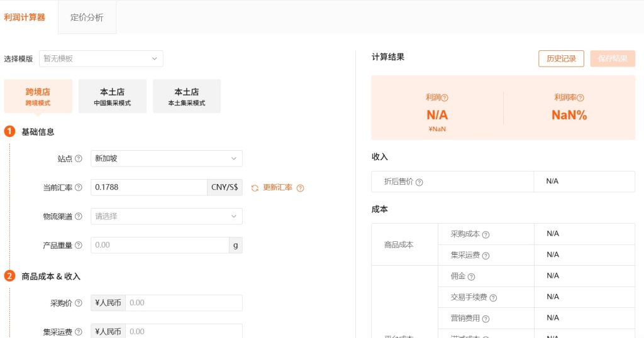This screenshot has height=338, width=644.
Task: Click the 采购价 input field
Action: (x=183, y=303)
